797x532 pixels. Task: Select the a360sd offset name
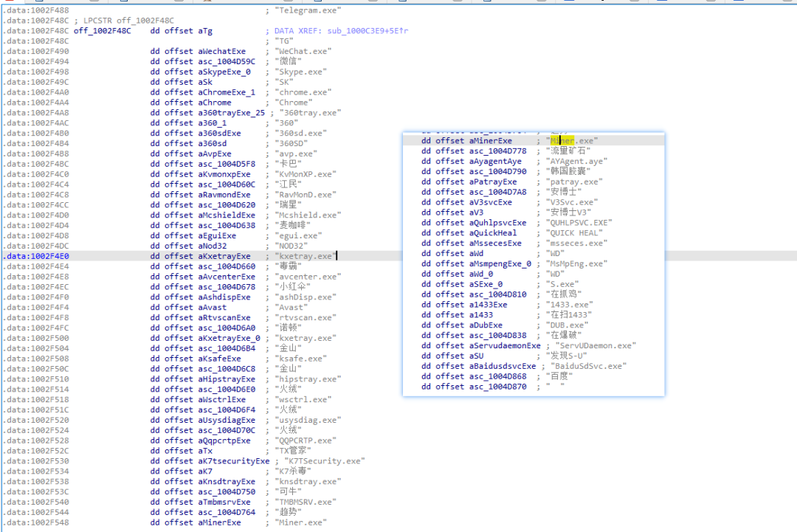pos(213,143)
